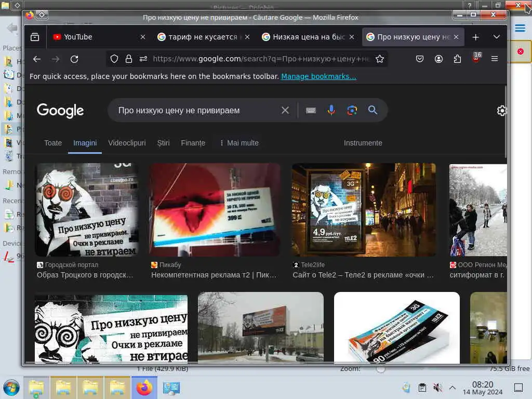Open 'Сайт о Tele2' result link
This screenshot has height=399, width=532.
point(363,275)
